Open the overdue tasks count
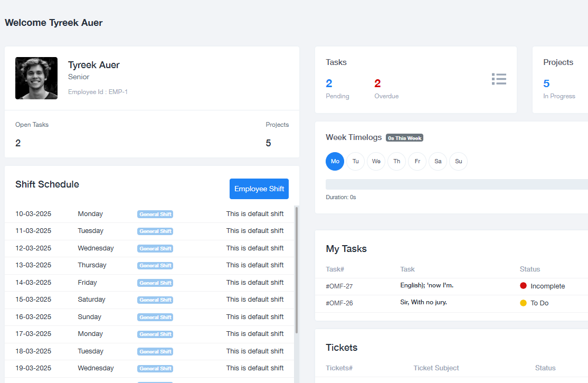This screenshot has width=588, height=383. [x=377, y=83]
